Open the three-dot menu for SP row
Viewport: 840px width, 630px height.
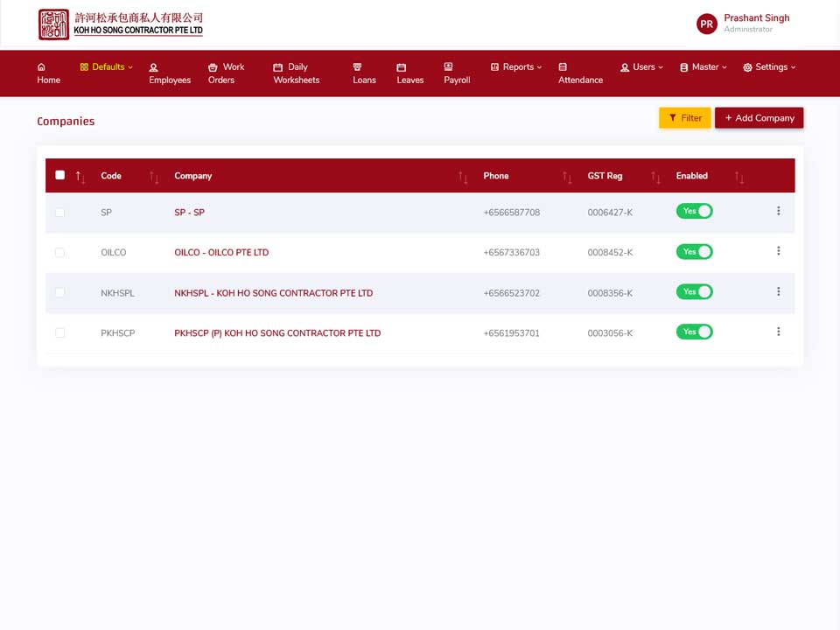point(778,211)
